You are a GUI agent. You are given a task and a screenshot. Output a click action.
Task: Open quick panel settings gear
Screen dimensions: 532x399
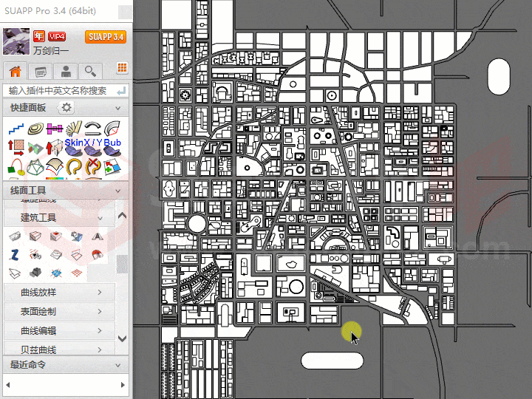tap(66, 109)
